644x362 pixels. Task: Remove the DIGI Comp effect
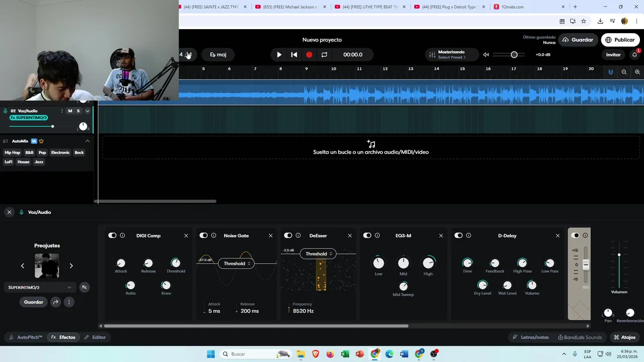tap(186, 235)
